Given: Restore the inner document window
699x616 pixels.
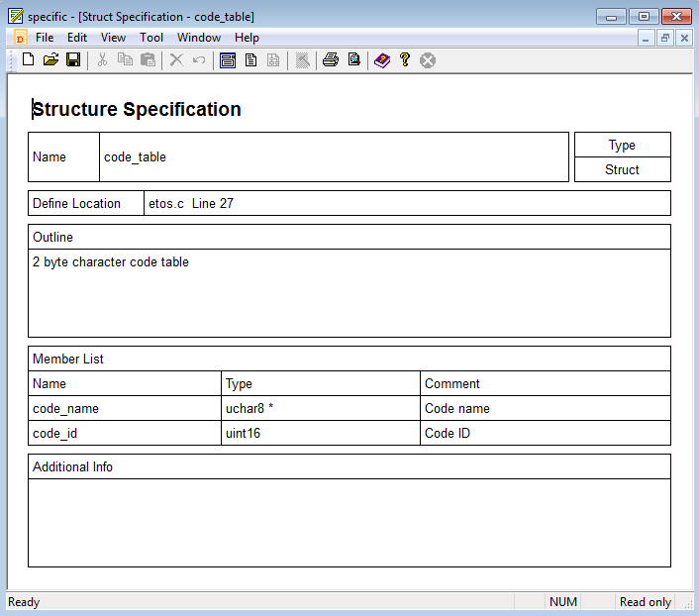Looking at the screenshot, I should (x=665, y=39).
